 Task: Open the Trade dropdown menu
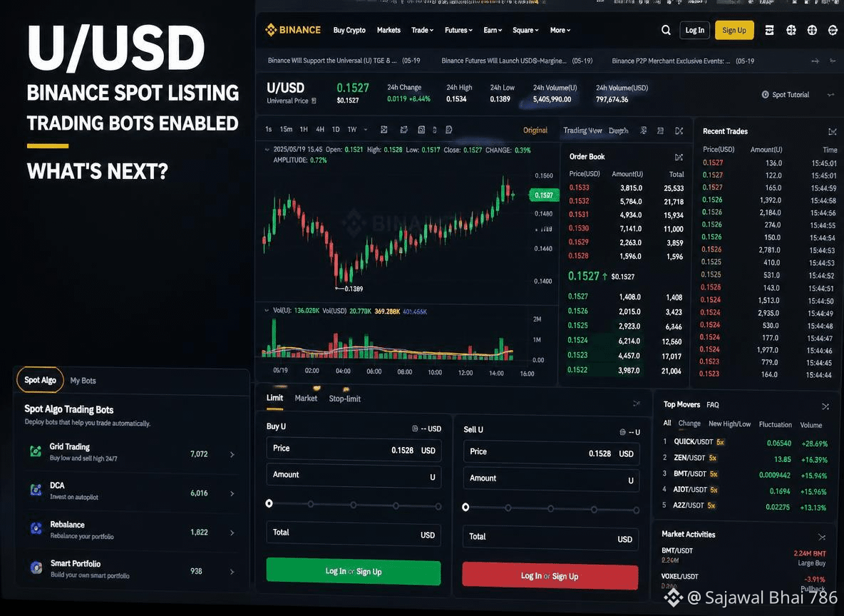coord(422,30)
